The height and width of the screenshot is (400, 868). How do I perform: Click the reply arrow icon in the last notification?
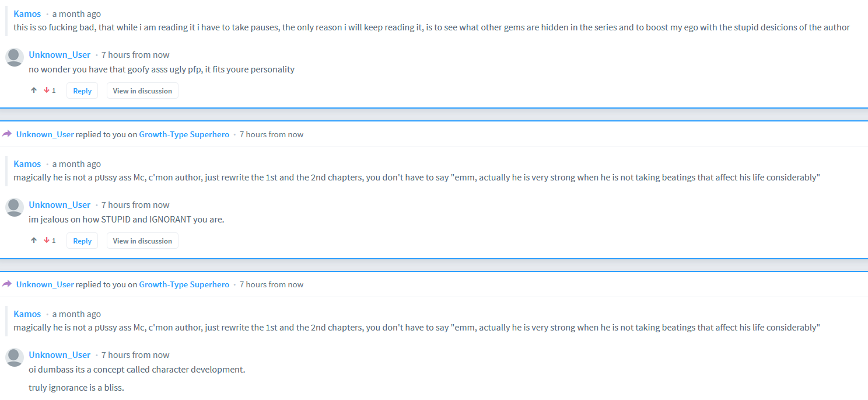click(x=7, y=284)
